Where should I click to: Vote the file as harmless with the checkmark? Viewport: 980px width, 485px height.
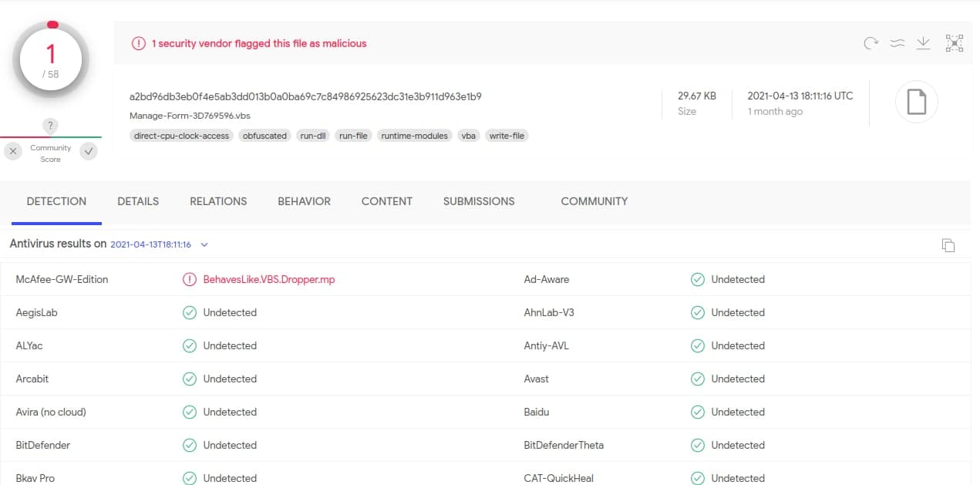[x=88, y=151]
